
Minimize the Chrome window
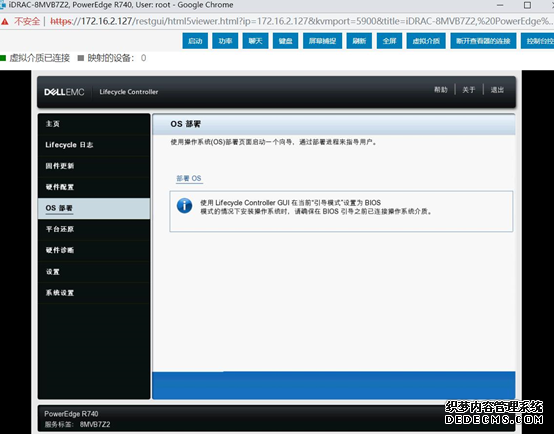coord(500,5)
